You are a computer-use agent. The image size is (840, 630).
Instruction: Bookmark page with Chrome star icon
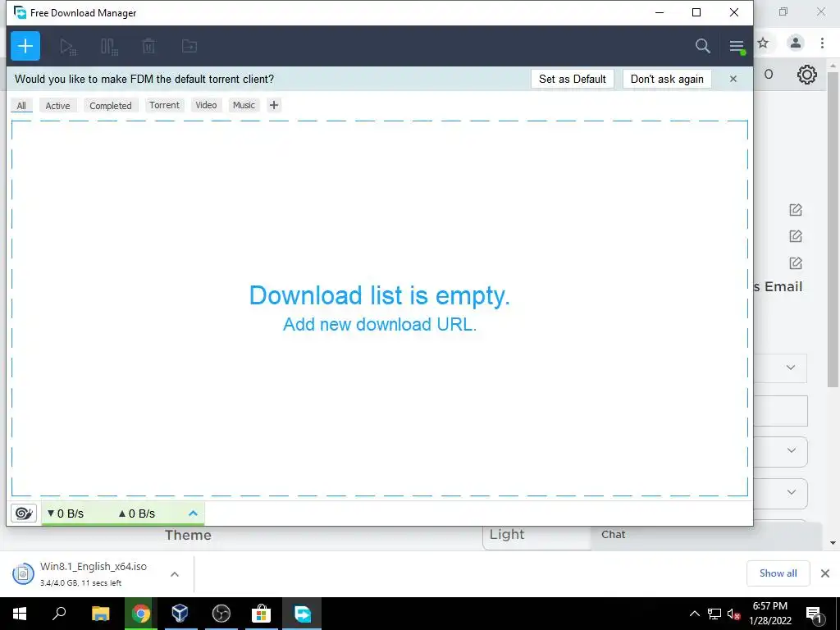tap(763, 43)
